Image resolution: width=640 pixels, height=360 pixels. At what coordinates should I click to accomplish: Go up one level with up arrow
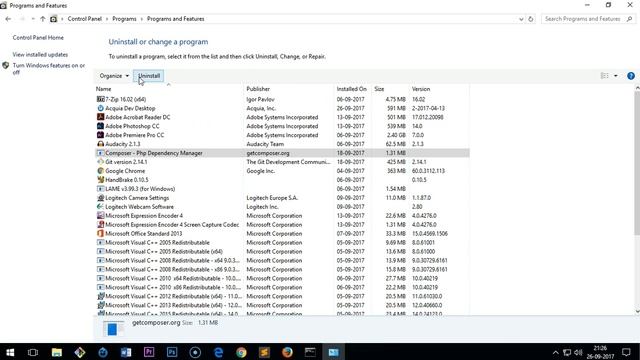point(42,19)
